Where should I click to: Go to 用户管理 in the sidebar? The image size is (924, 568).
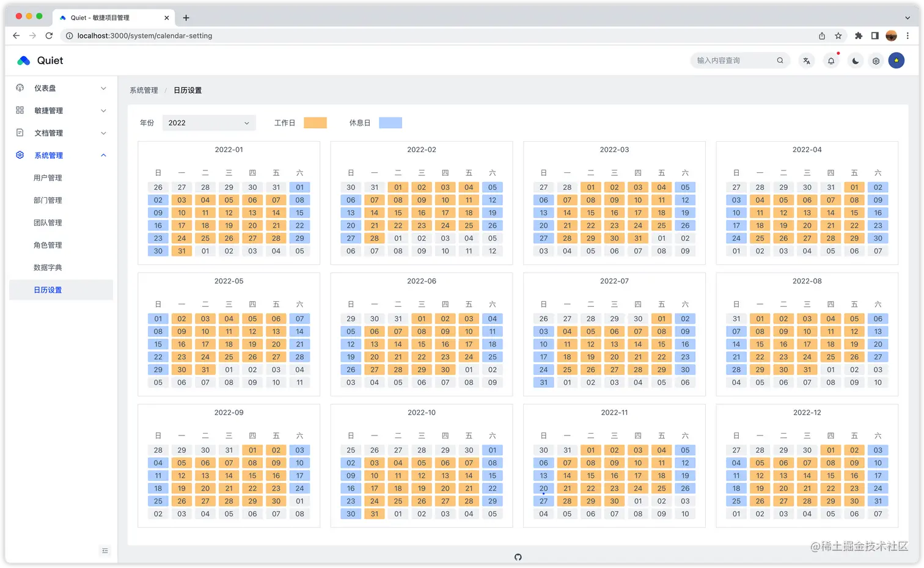point(48,178)
